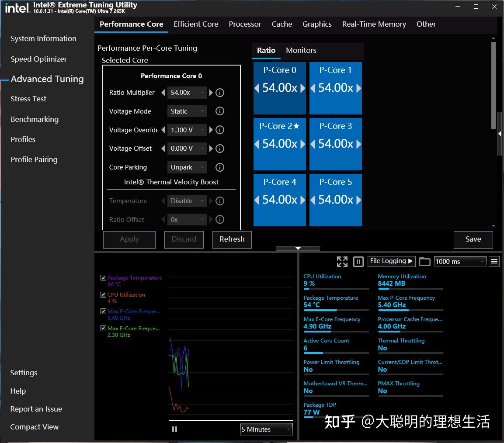
Task: Click the Refresh button
Action: pyautogui.click(x=232, y=239)
